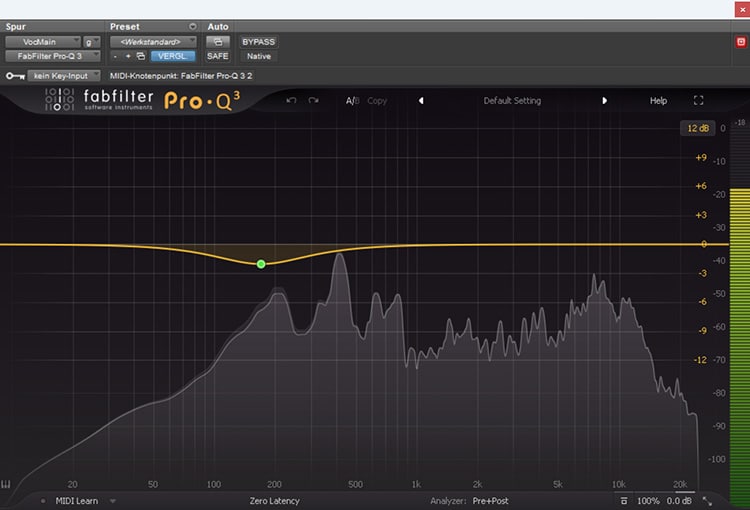Click the green EQ band node

tap(261, 264)
